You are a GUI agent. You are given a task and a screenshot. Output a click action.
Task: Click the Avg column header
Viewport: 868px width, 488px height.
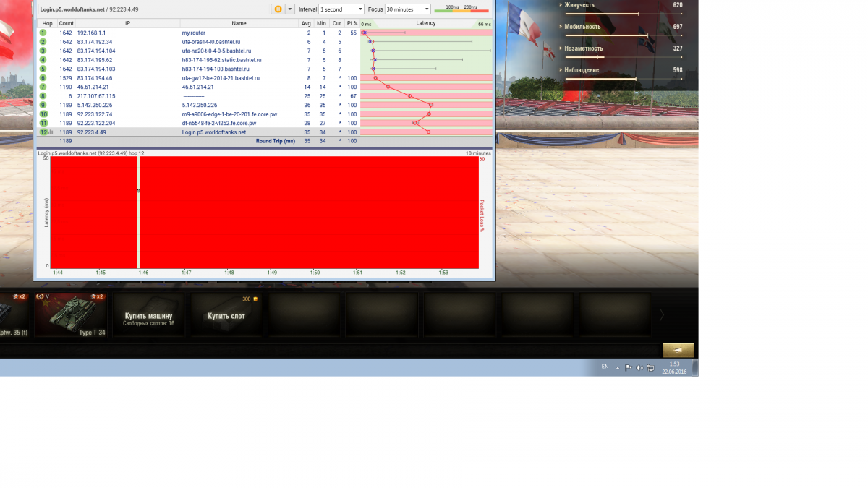(x=306, y=24)
